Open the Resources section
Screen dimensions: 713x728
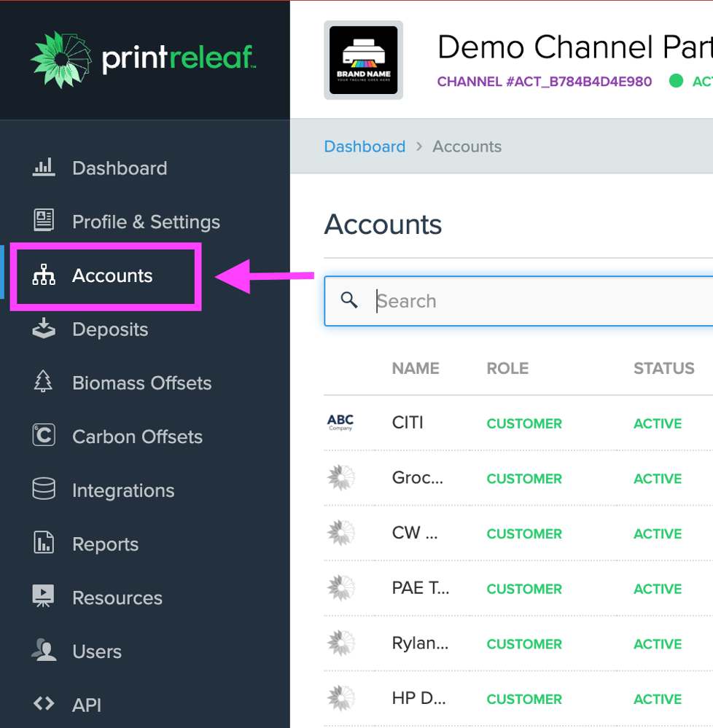click(x=117, y=598)
